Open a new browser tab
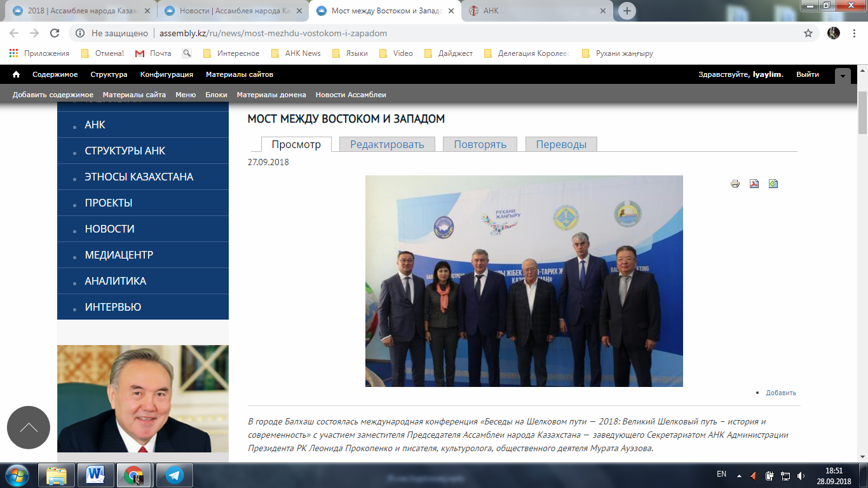Viewport: 868px width, 488px height. point(627,11)
